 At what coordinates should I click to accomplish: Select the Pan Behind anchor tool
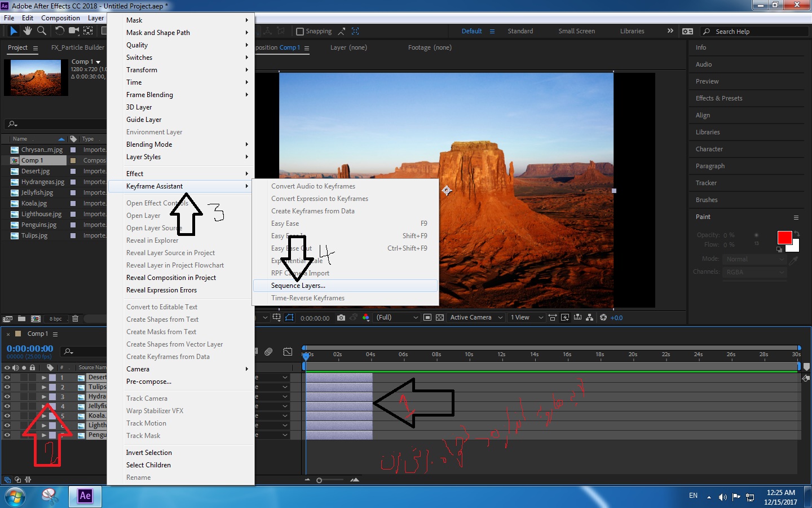[x=89, y=31]
